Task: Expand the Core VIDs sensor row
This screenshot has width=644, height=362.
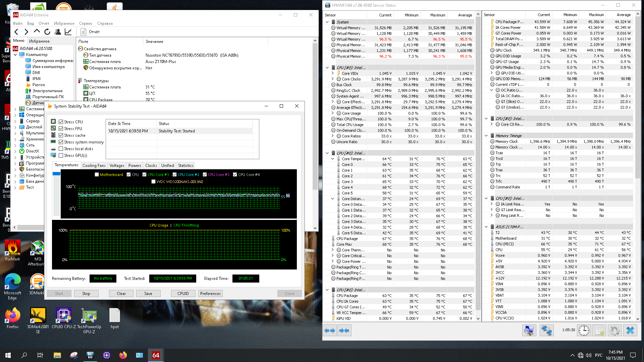Action: pos(333,73)
